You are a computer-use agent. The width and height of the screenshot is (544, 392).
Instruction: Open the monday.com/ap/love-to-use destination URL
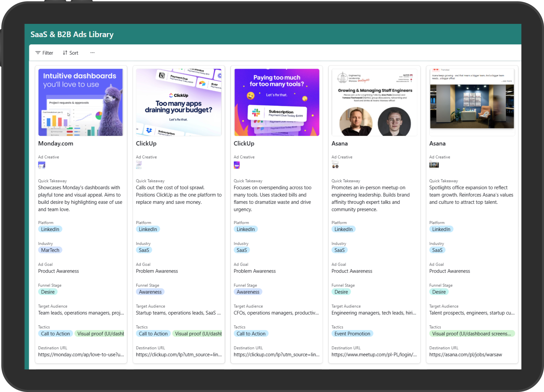tap(81, 355)
